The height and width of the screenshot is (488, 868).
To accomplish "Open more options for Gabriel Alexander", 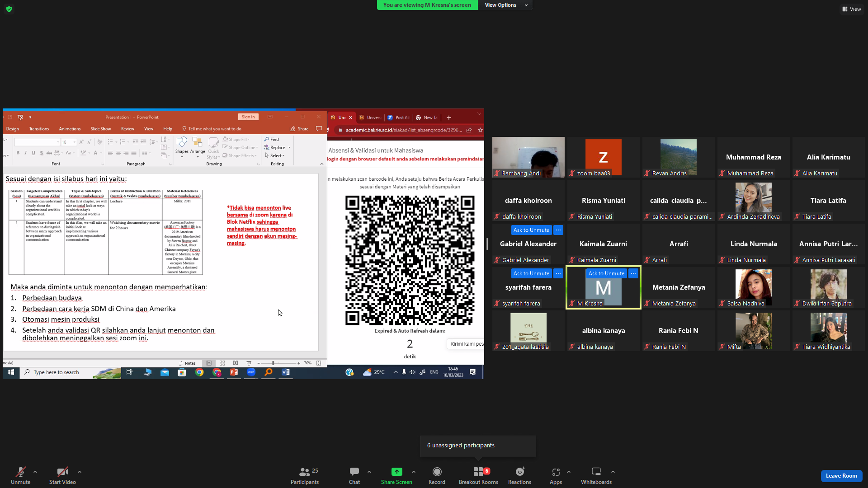I will [x=558, y=230].
